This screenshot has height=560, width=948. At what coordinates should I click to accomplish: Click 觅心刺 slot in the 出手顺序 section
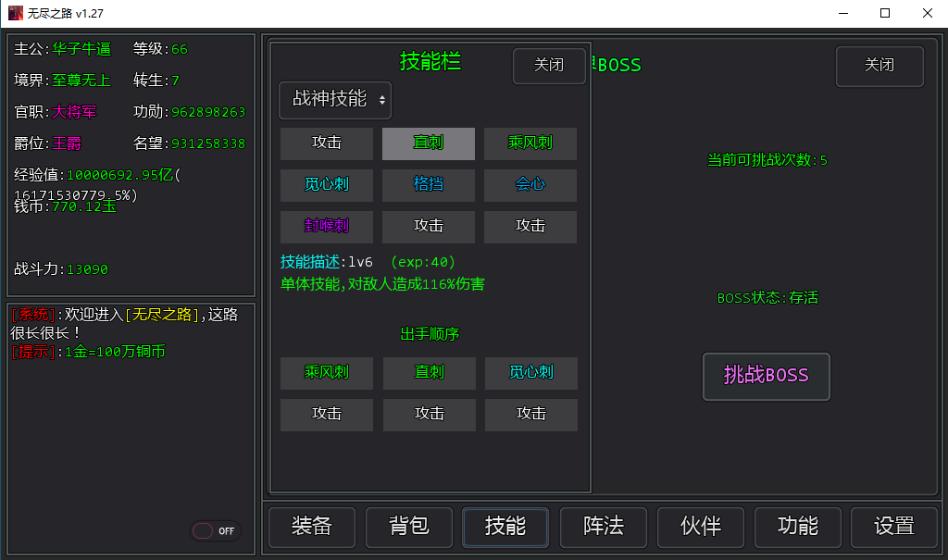[x=531, y=373]
